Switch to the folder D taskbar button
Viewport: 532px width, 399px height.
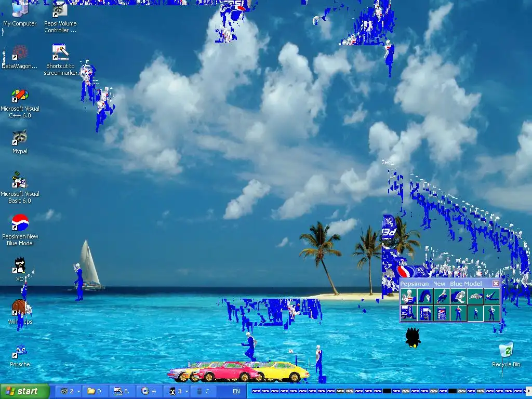96,391
